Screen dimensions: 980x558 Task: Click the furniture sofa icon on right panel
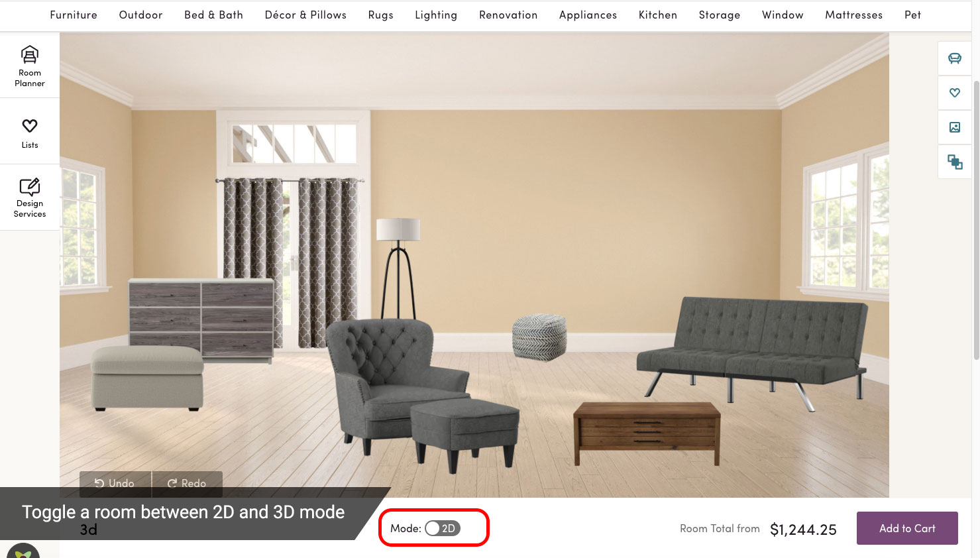pyautogui.click(x=955, y=58)
